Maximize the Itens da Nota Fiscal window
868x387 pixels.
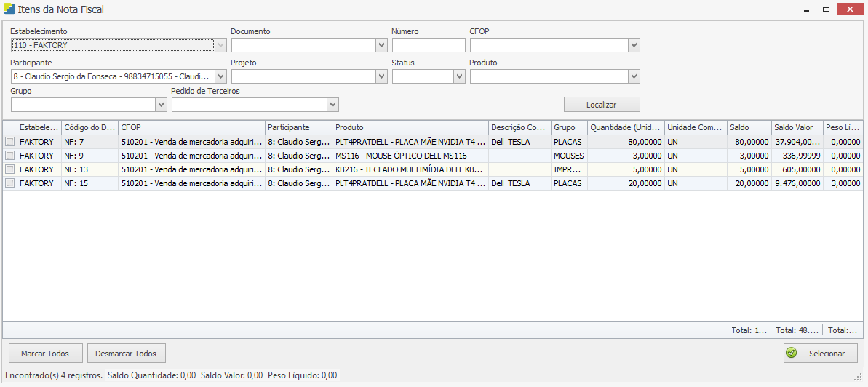point(826,9)
